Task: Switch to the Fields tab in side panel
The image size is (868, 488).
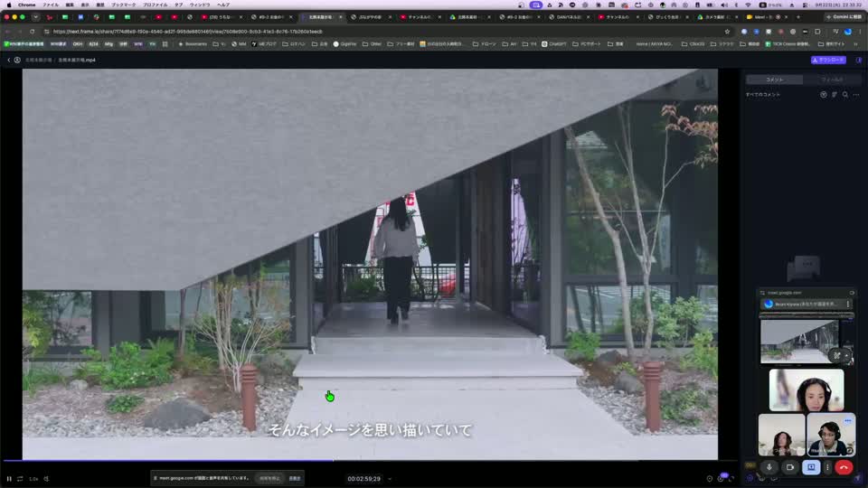Action: [832, 80]
